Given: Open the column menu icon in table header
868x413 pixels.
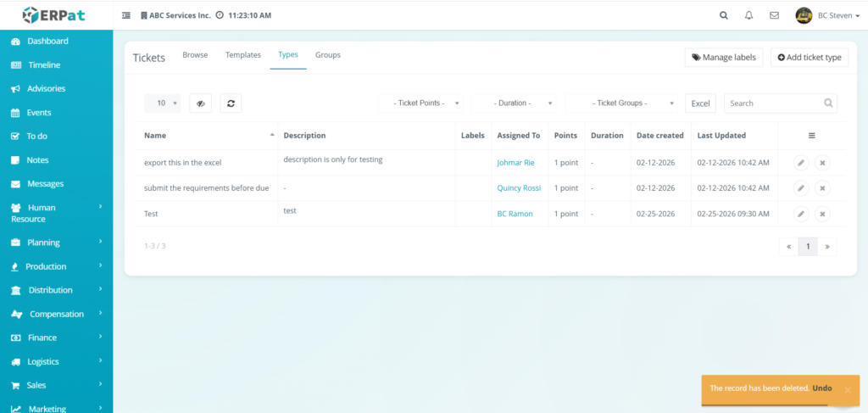Looking at the screenshot, I should click(x=811, y=136).
